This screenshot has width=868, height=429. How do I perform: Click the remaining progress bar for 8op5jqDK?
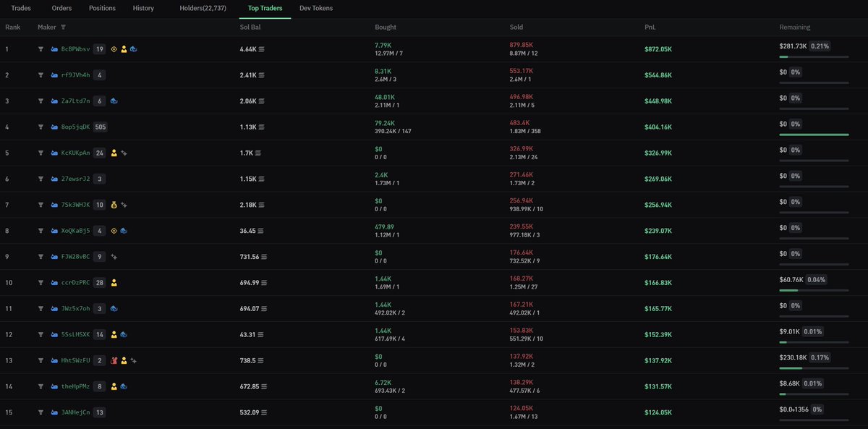coord(814,135)
